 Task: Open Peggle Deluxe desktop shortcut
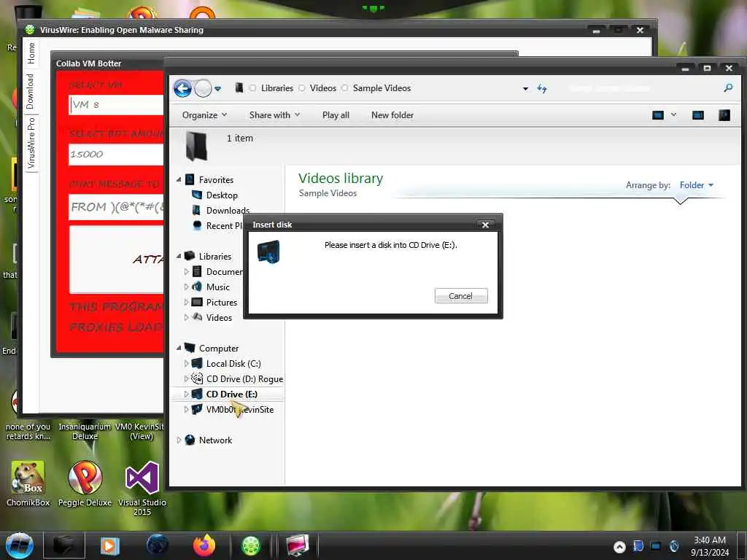85,483
